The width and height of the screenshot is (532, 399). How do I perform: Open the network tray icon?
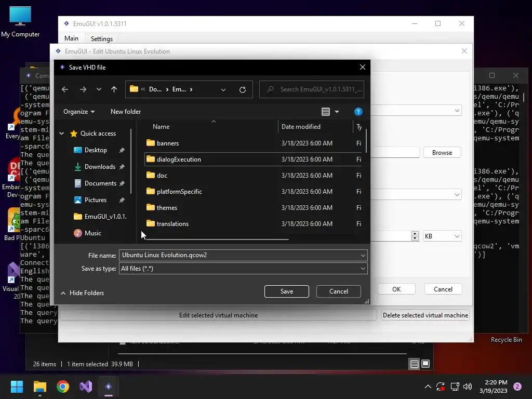point(455,387)
